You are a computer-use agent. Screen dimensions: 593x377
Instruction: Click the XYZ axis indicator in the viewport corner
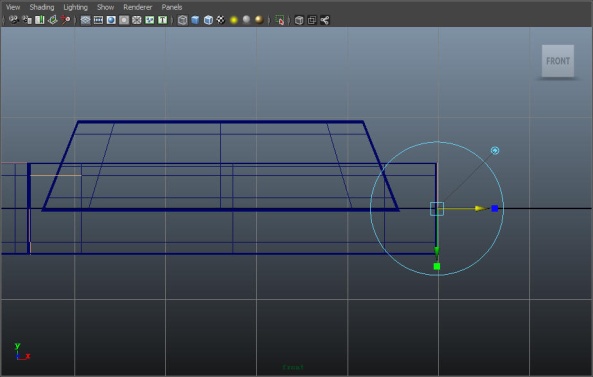click(x=22, y=351)
